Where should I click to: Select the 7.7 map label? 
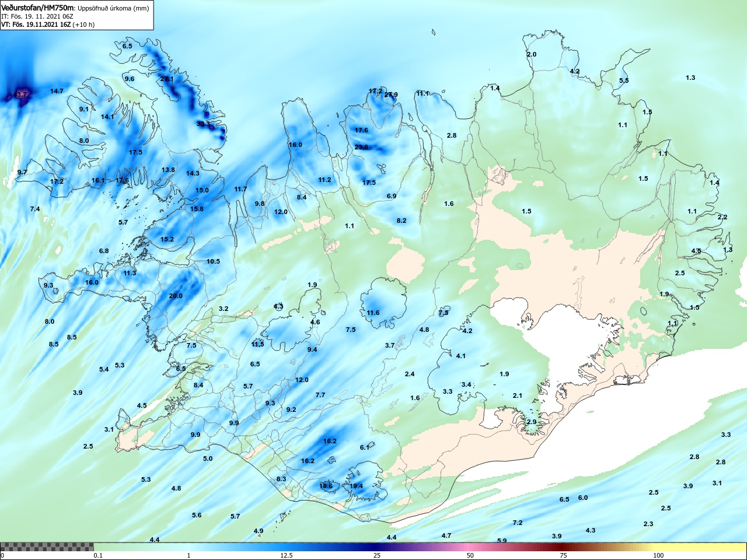coord(320,395)
